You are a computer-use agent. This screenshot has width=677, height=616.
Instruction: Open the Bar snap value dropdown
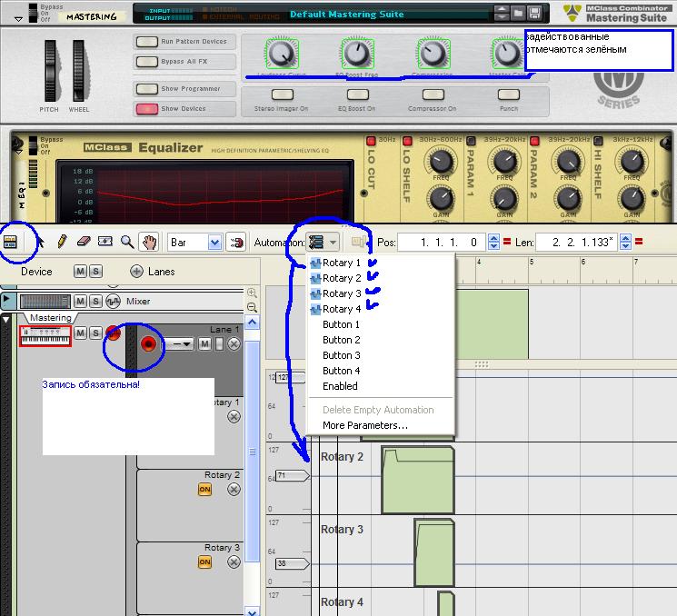pyautogui.click(x=214, y=243)
